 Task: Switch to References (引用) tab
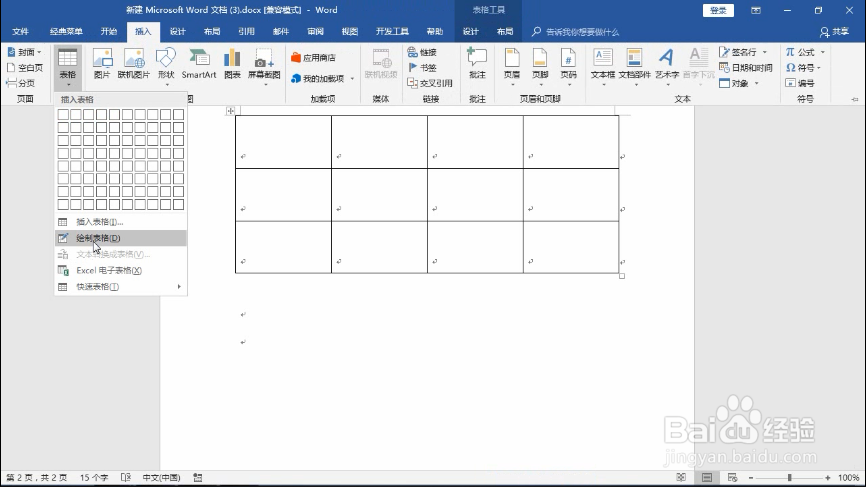[246, 31]
